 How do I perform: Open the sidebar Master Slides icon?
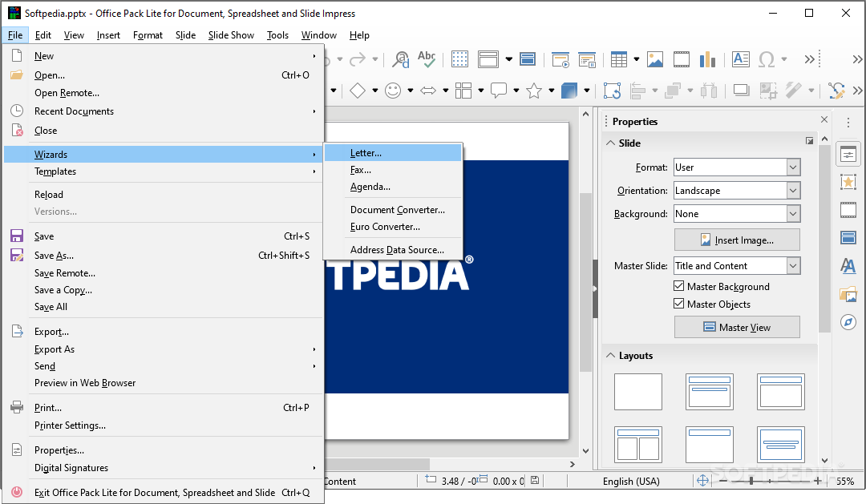pos(848,238)
